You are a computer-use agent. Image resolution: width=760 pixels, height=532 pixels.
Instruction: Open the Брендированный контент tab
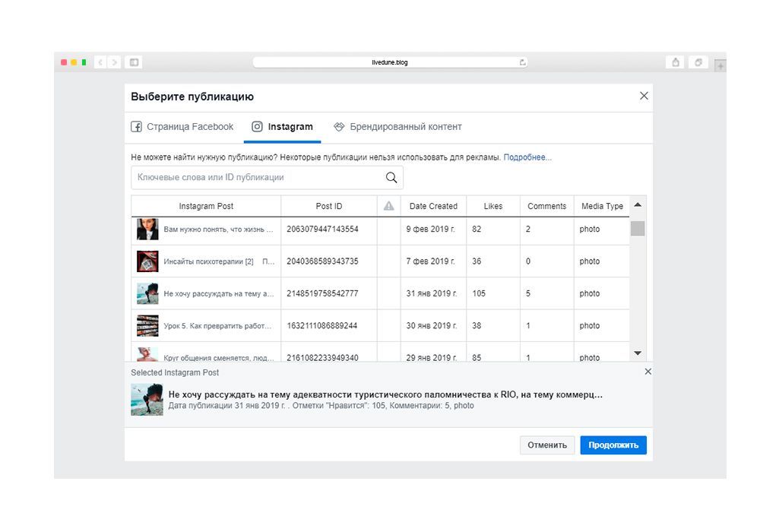397,127
